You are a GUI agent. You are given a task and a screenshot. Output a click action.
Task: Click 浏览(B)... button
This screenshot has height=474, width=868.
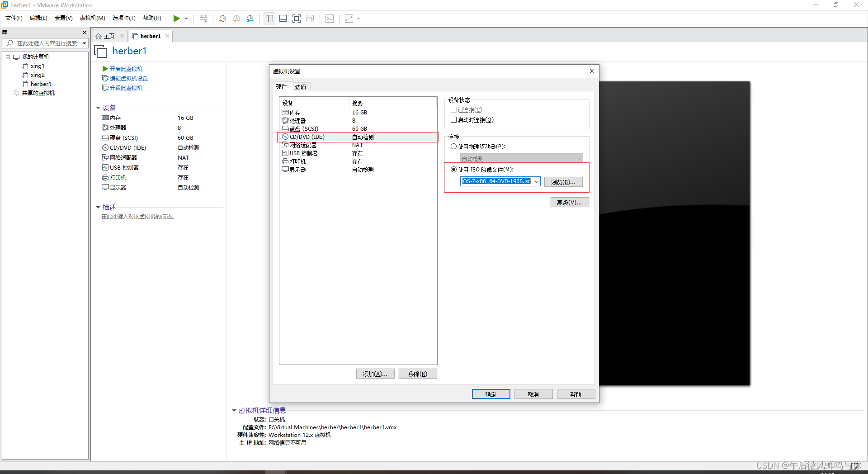(563, 182)
